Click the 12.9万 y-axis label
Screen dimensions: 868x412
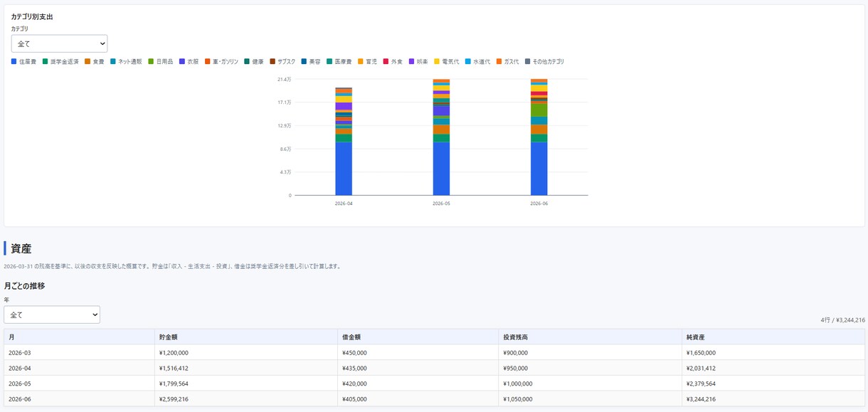pos(284,126)
